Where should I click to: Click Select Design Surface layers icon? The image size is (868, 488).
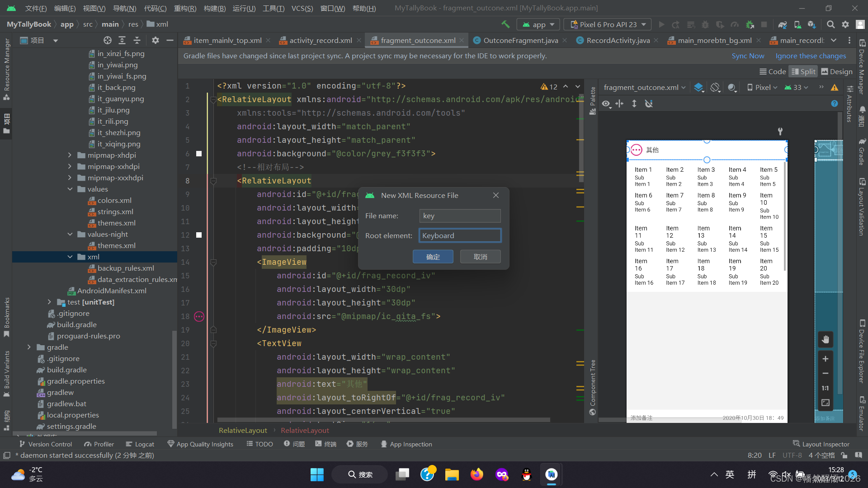tap(698, 88)
